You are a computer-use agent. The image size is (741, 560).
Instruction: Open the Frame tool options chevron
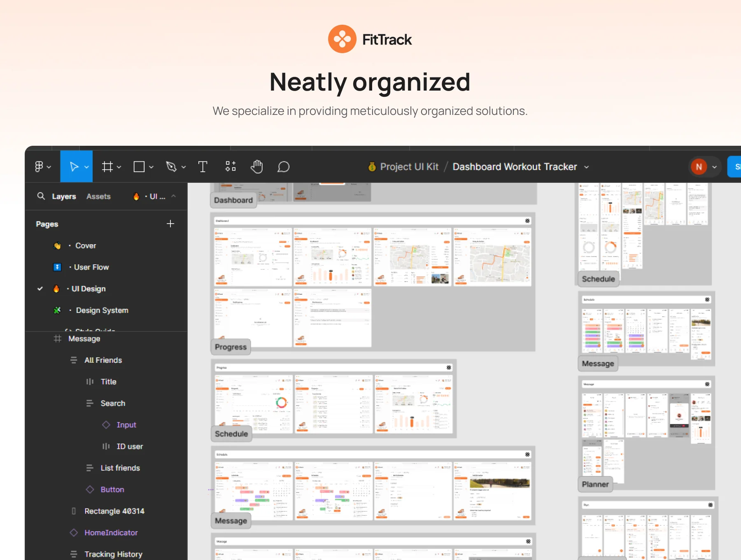pyautogui.click(x=119, y=167)
